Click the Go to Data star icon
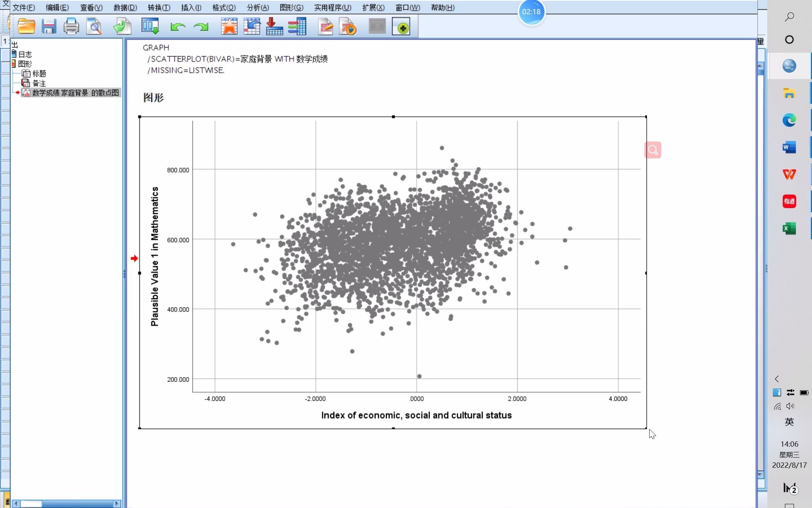This screenshot has height=508, width=812. pos(229,27)
